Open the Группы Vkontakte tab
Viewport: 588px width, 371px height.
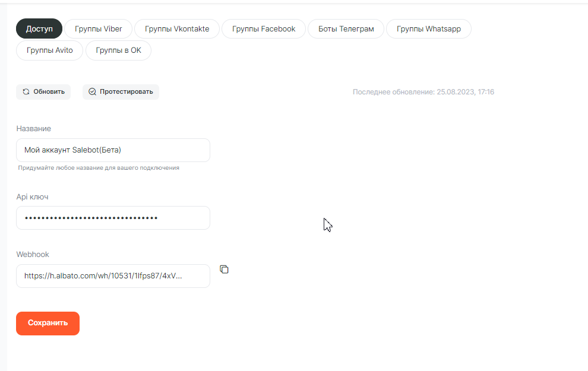pyautogui.click(x=177, y=29)
